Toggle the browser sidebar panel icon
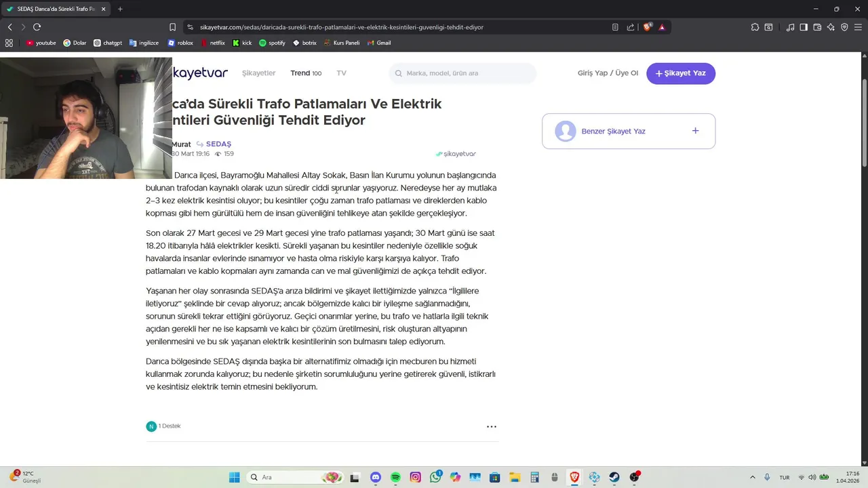The width and height of the screenshot is (868, 488). point(804,27)
